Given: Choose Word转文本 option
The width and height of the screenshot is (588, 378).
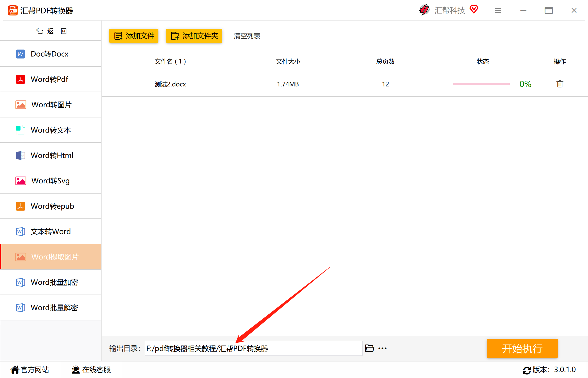Looking at the screenshot, I should pyautogui.click(x=51, y=130).
